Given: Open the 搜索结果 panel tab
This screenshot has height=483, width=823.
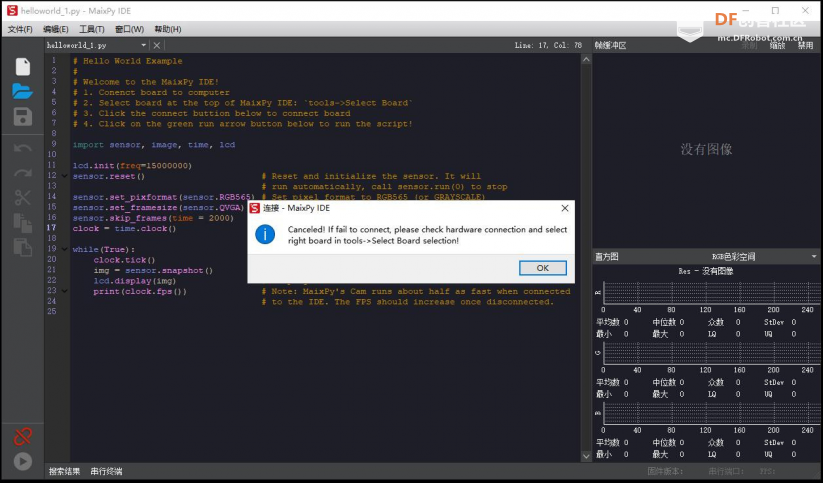Looking at the screenshot, I should click(65, 471).
